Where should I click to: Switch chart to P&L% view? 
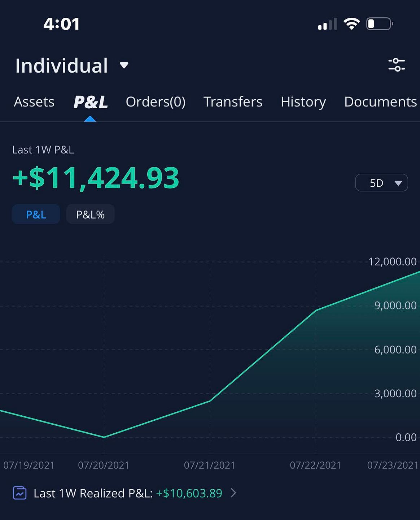(90, 214)
